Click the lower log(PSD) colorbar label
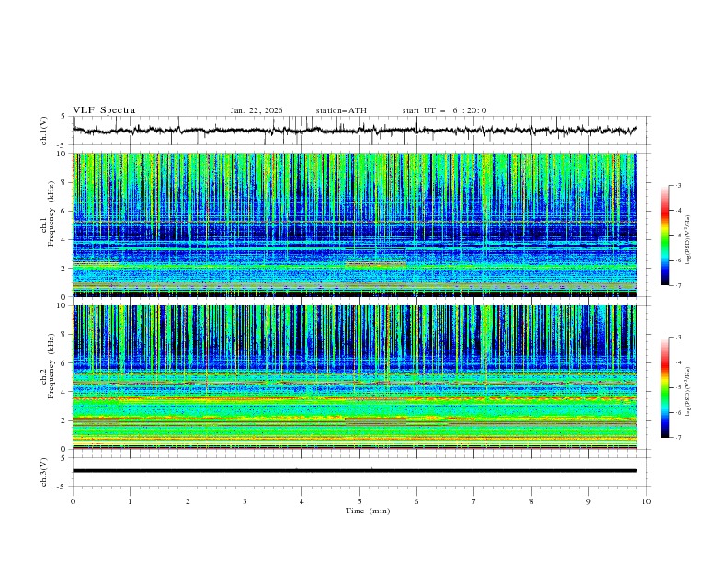The image size is (728, 563). coord(688,392)
